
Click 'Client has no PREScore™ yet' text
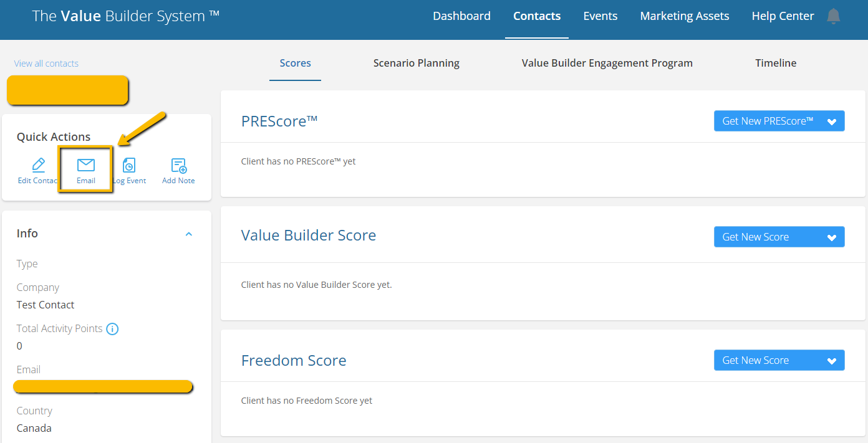[298, 161]
